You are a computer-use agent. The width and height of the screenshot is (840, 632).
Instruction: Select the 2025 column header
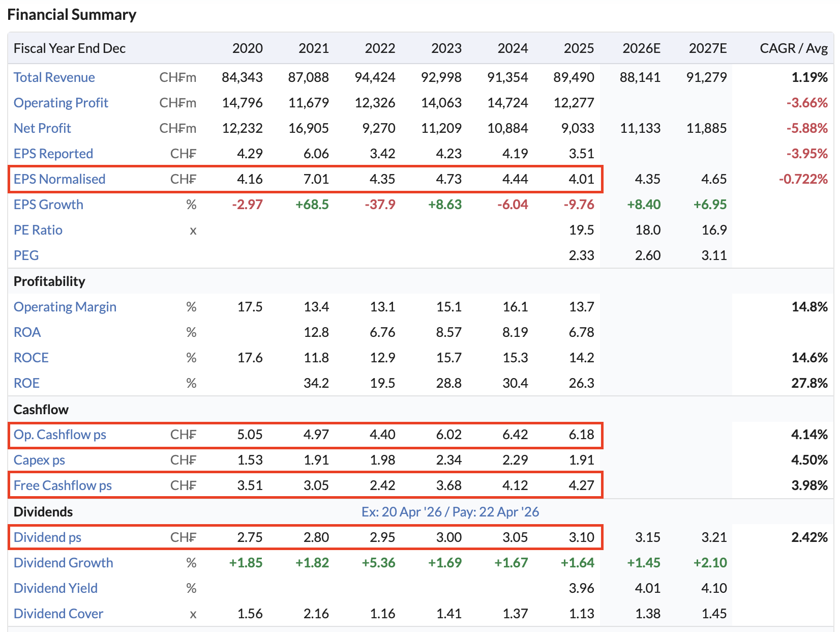coord(579,48)
